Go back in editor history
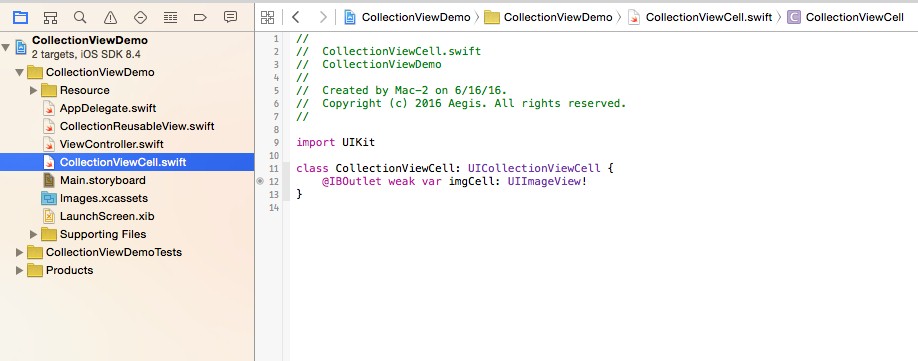This screenshot has height=361, width=918. 296,17
